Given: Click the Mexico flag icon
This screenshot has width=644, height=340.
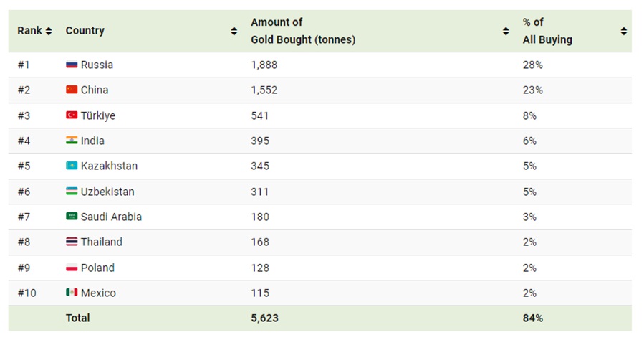Looking at the screenshot, I should 72,293.
